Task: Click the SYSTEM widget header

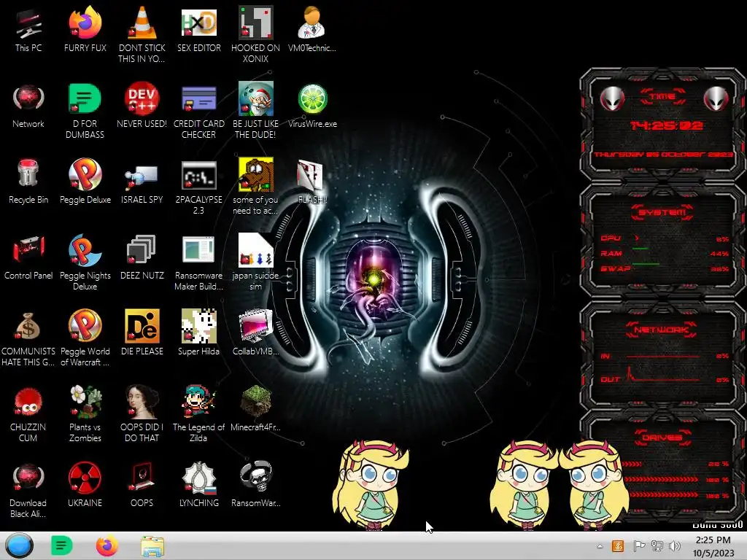Action: pyautogui.click(x=662, y=212)
